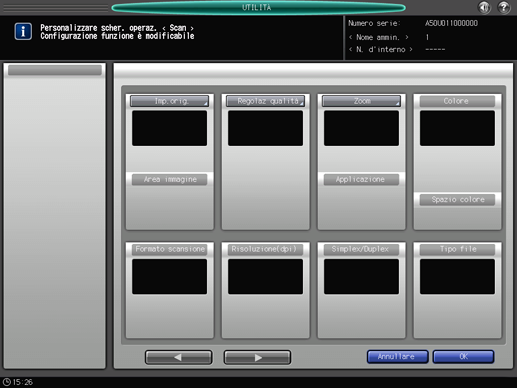Click the UTILITÀ title bar

point(258,8)
